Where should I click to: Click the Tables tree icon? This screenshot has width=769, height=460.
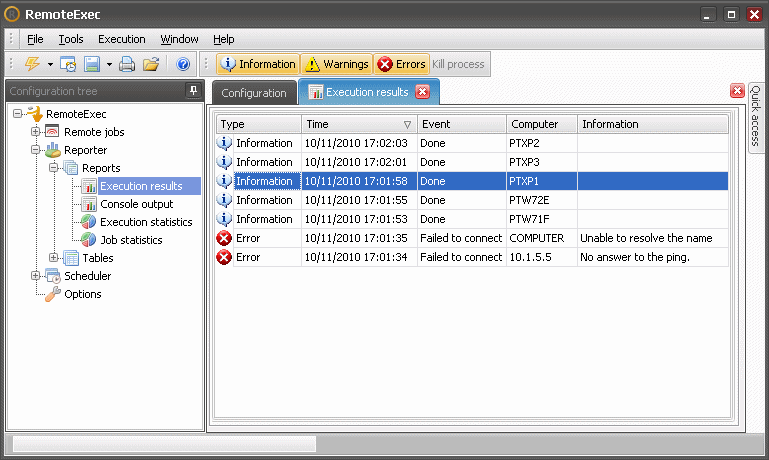(x=71, y=258)
